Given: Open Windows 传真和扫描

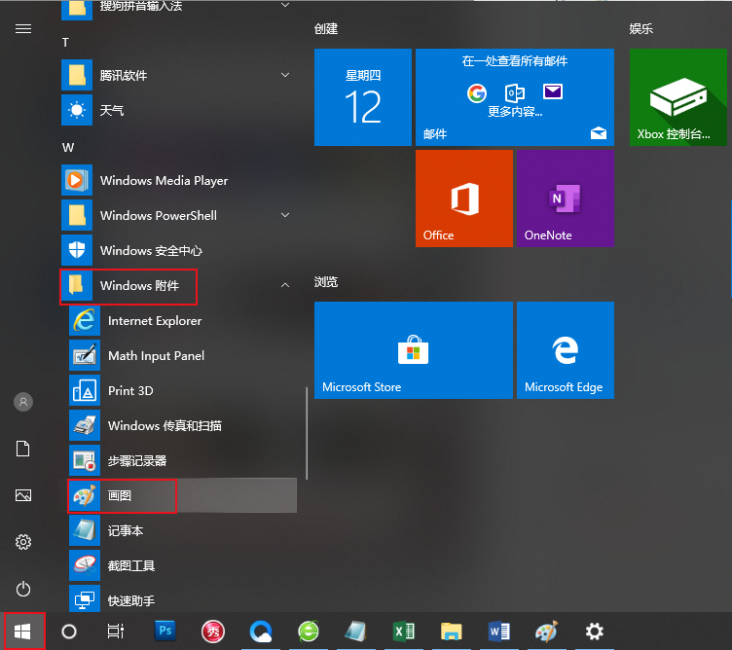Looking at the screenshot, I should click(x=182, y=426).
